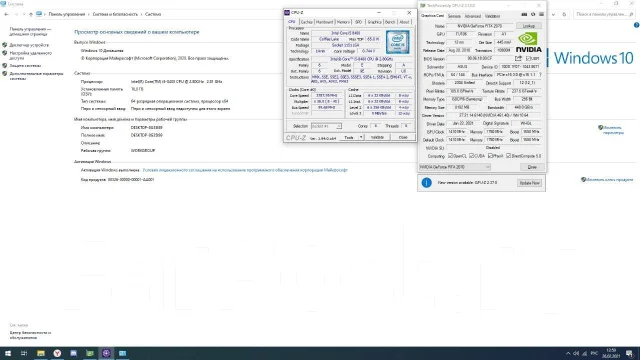Switch to Sensors tab in GPU-Z
Screen dimensions: 640x360
tap(454, 16)
